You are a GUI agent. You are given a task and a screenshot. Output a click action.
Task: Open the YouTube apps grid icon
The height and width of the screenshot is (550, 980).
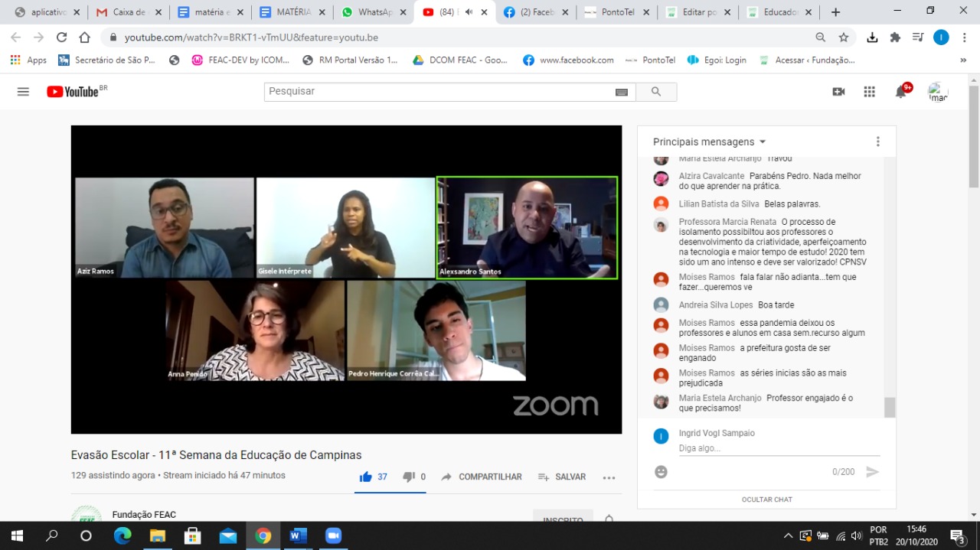pyautogui.click(x=869, y=92)
